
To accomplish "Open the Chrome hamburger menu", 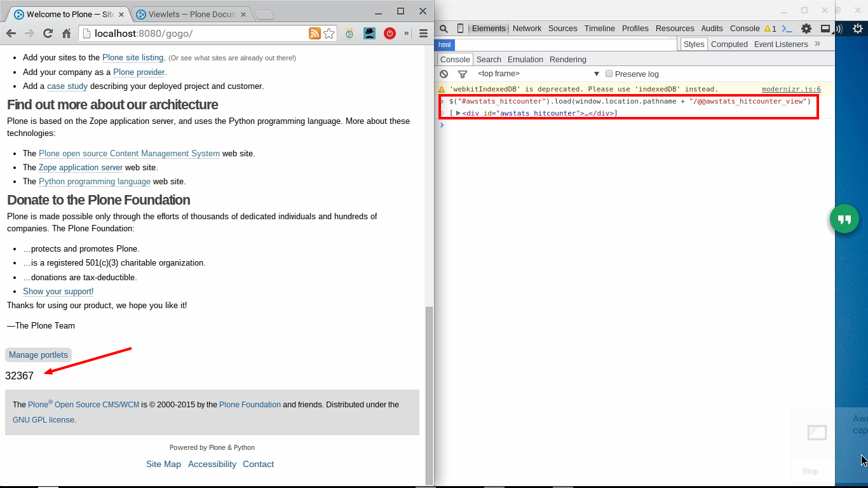I will pyautogui.click(x=423, y=34).
